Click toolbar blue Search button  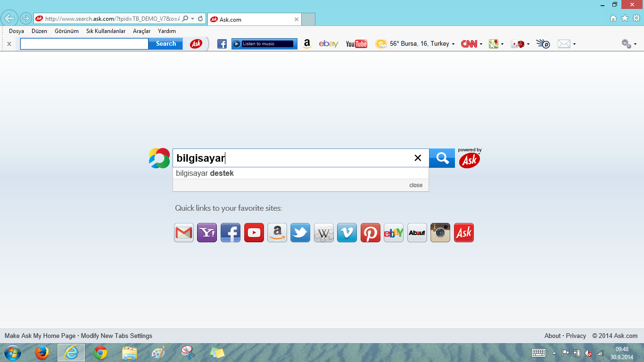[x=166, y=44]
